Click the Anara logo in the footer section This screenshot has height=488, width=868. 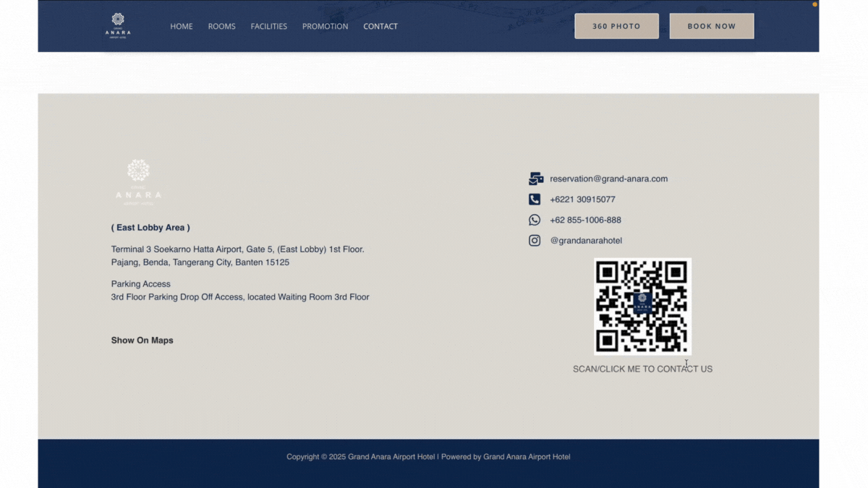coord(137,179)
